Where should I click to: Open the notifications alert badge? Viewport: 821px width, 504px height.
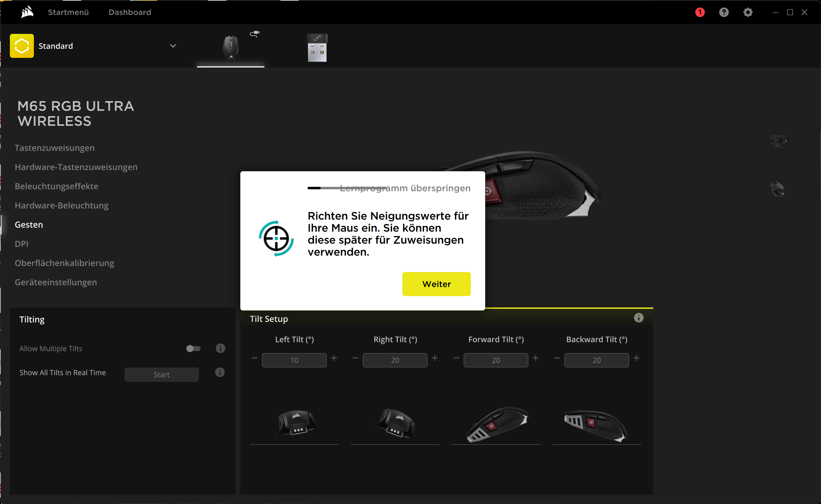[700, 12]
